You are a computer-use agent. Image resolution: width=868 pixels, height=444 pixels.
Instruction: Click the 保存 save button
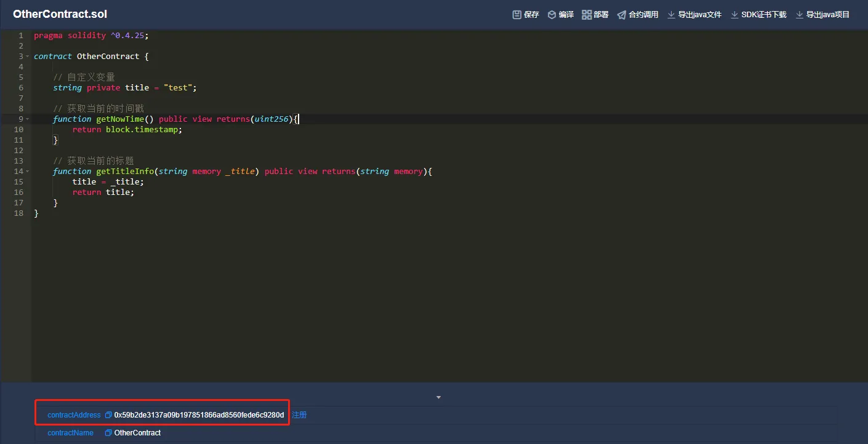526,14
